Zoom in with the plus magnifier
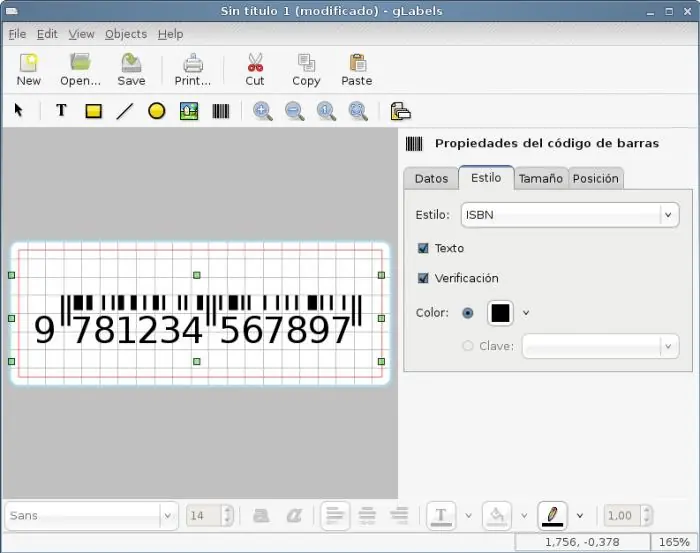 [x=262, y=111]
